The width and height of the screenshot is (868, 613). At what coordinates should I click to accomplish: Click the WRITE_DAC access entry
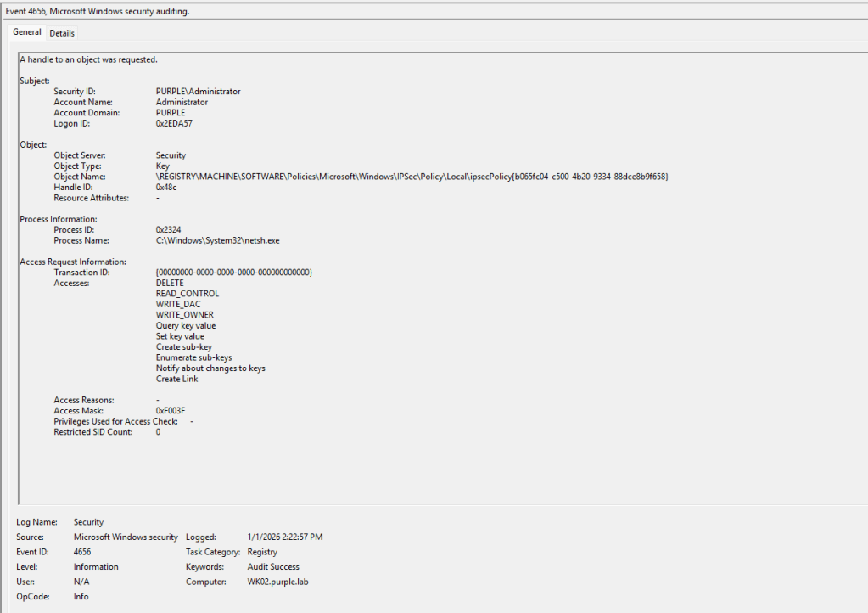pos(178,305)
